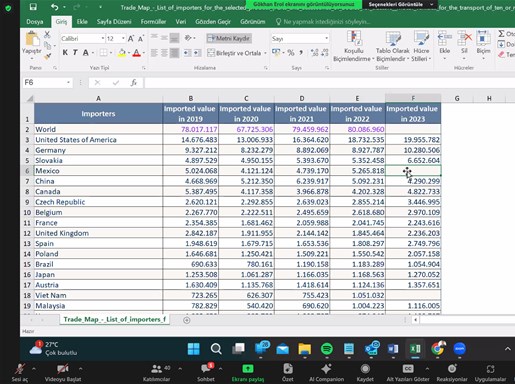Apply the yellow fill color bucket
The height and width of the screenshot is (384, 515).
point(122,53)
